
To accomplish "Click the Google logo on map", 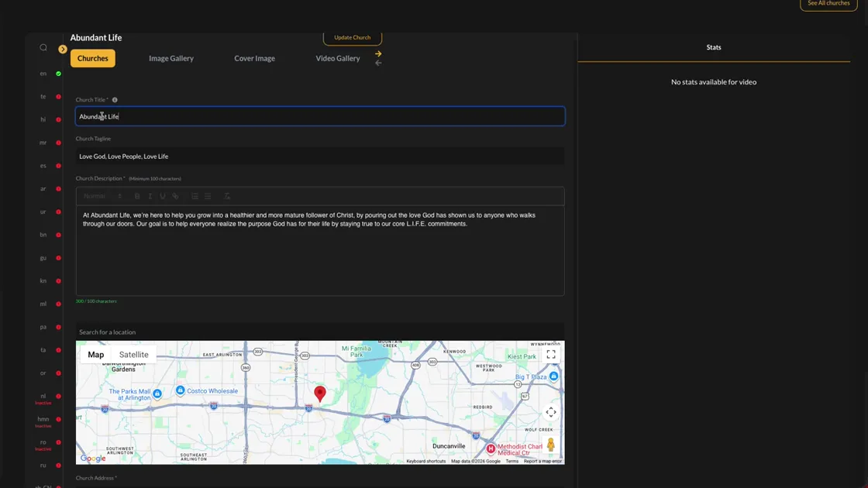I will 93,458.
